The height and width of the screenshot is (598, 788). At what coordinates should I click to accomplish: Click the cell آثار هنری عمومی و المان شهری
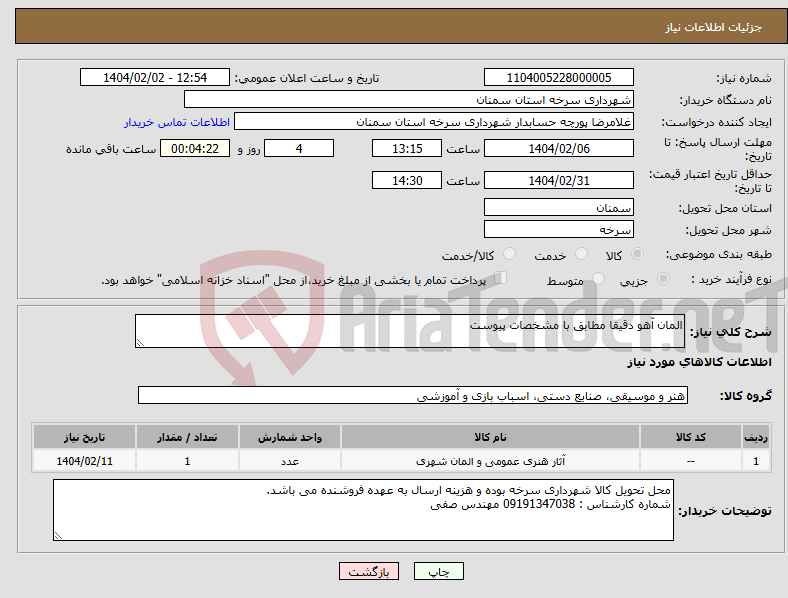[x=490, y=460]
